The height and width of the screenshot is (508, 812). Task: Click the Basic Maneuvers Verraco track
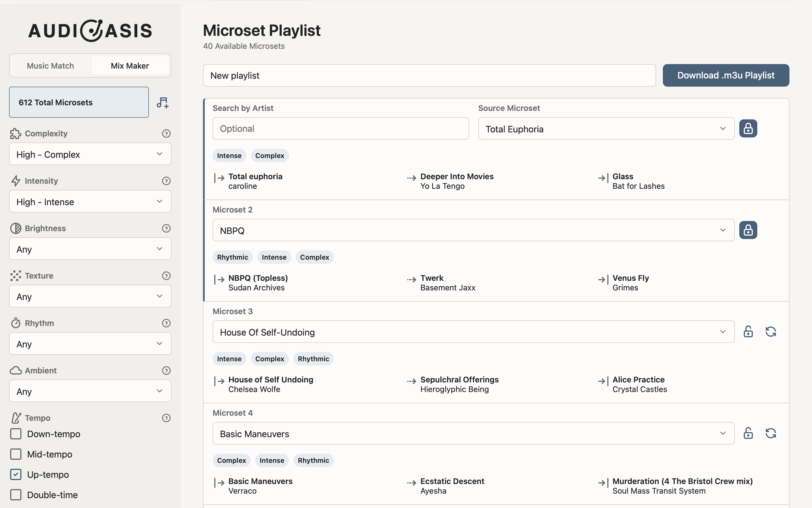pos(261,486)
